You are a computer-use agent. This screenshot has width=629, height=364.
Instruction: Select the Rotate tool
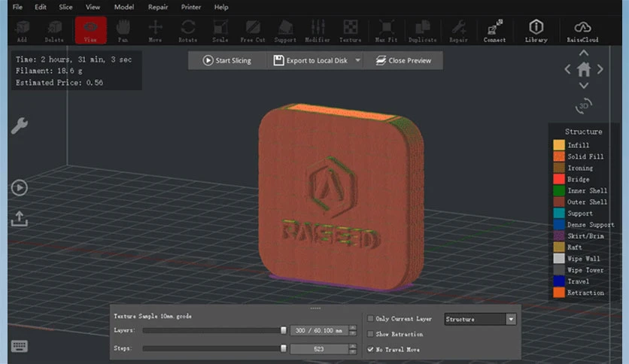pyautogui.click(x=188, y=31)
